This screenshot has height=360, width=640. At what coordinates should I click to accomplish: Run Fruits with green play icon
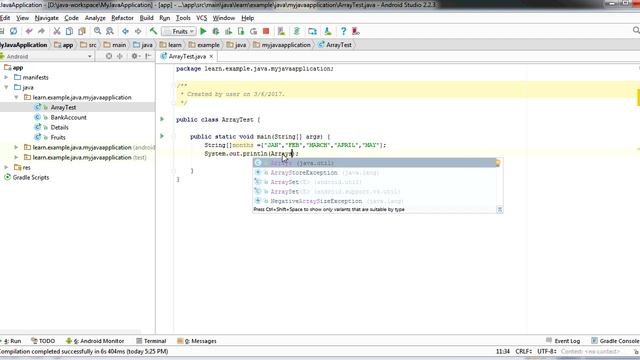(x=203, y=31)
